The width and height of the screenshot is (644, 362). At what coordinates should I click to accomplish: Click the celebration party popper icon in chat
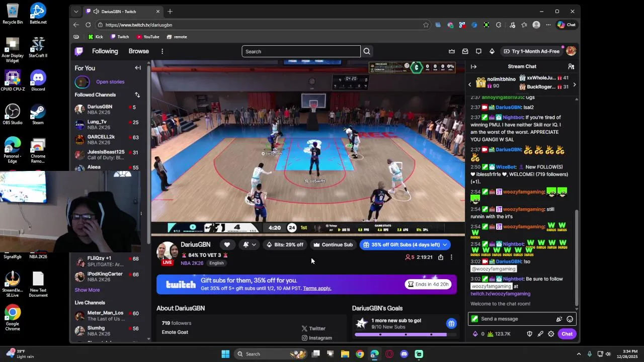point(559,319)
